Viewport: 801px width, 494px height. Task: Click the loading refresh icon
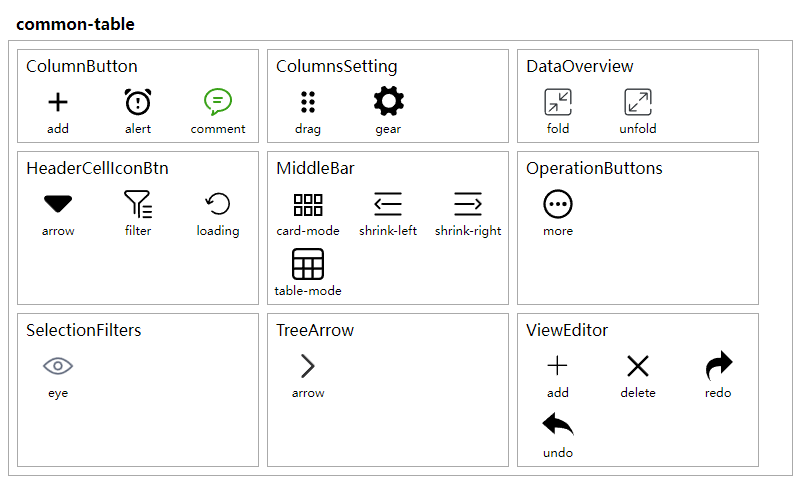[x=218, y=204]
